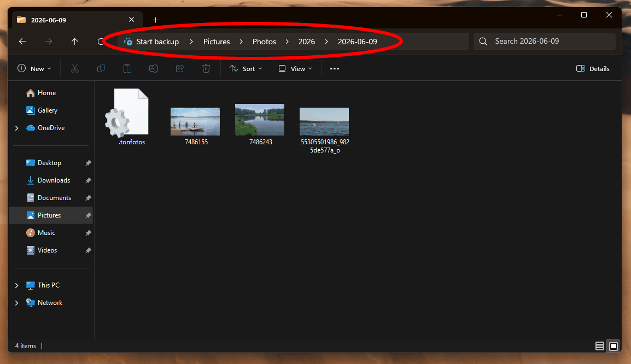Viewport: 631px width, 364px height.
Task: Toggle the Details pane
Action: pos(593,69)
